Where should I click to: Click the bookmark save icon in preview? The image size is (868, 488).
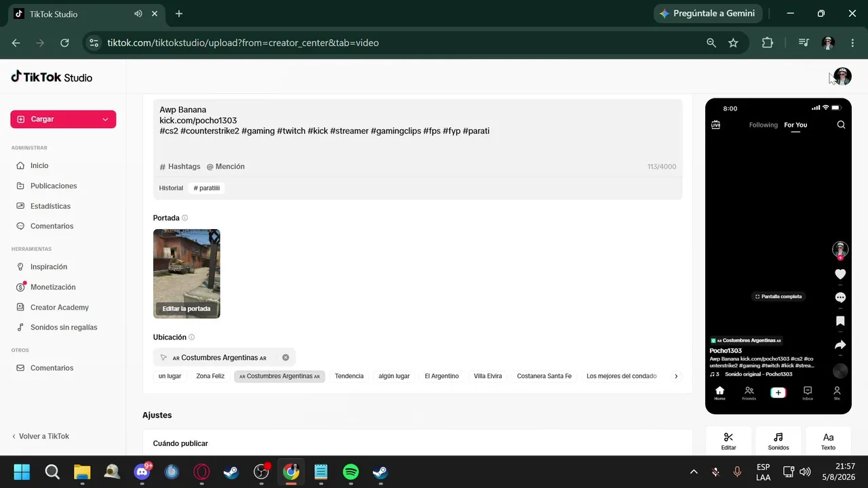coord(840,321)
